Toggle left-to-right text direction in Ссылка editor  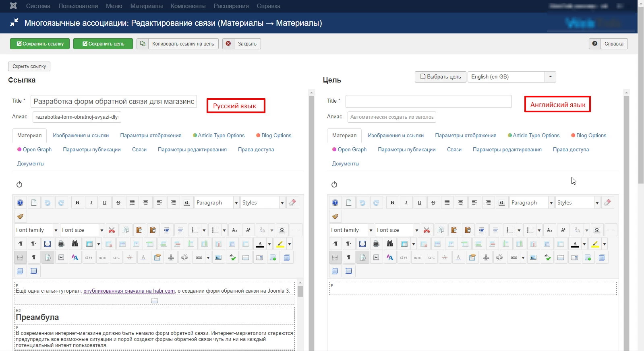coord(20,244)
